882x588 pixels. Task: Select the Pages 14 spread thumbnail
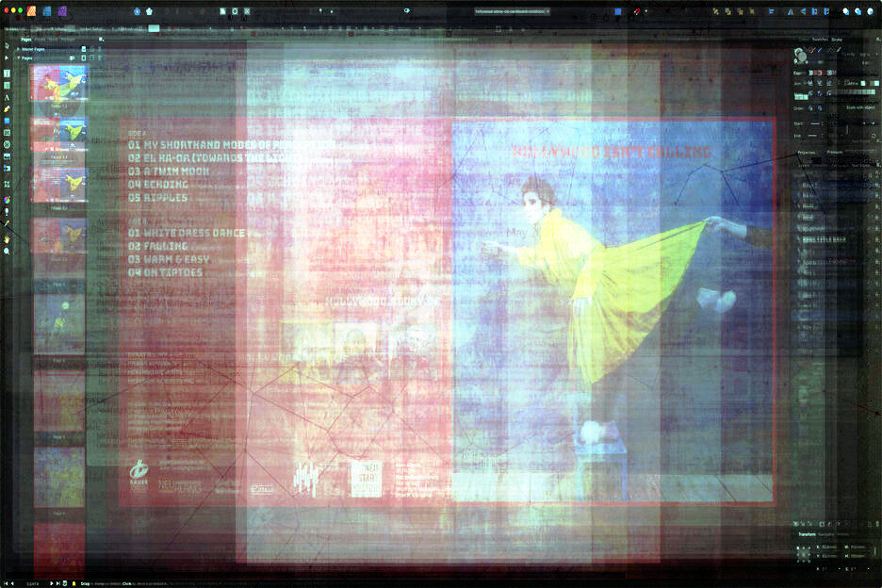coord(59,135)
